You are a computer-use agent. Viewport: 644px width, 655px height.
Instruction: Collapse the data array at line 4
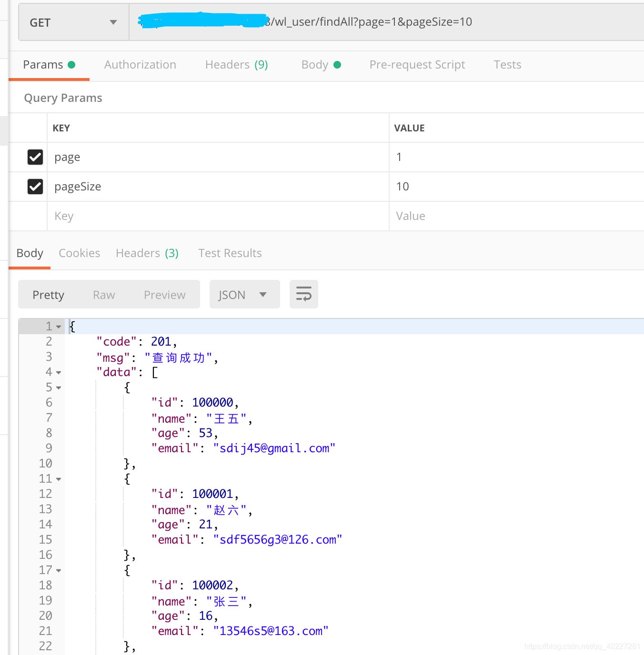[59, 372]
